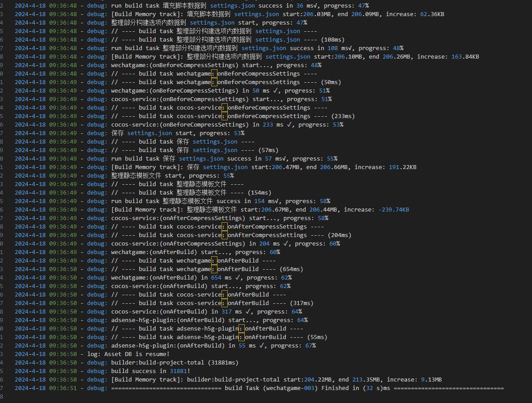The width and height of the screenshot is (532, 403).
Task: Click the 'start:206.10MB' memory value
Action: click(339, 57)
